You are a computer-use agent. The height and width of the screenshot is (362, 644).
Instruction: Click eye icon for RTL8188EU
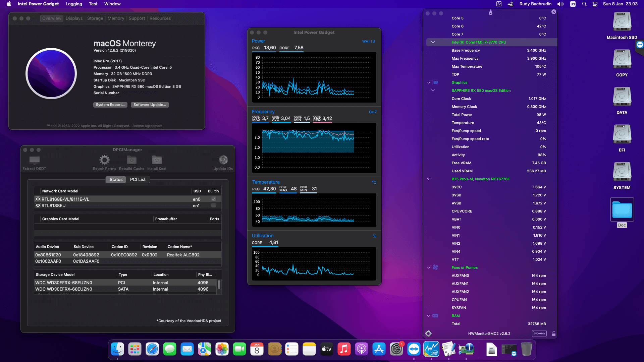click(38, 205)
